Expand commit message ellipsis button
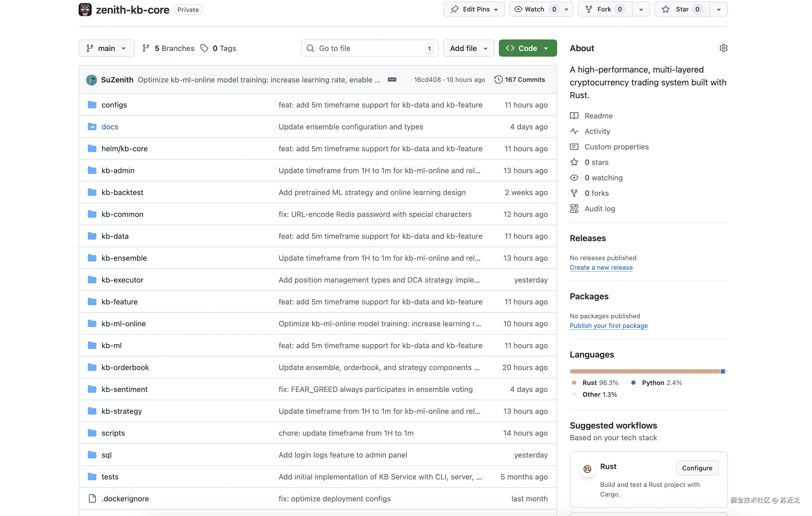 (x=392, y=80)
